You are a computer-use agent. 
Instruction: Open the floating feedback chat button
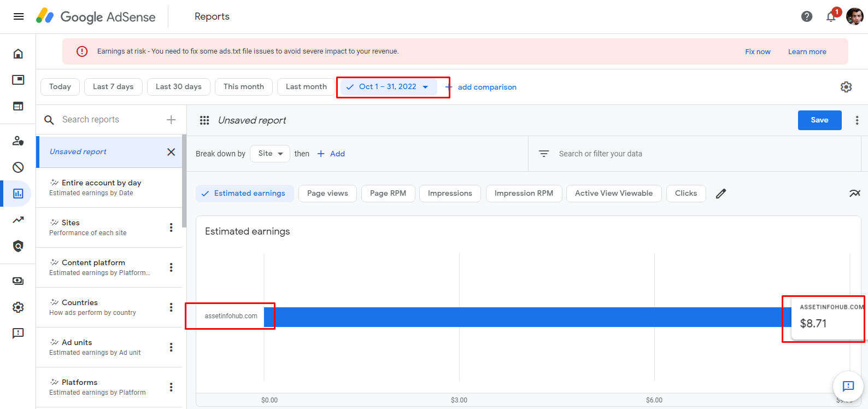pos(848,387)
